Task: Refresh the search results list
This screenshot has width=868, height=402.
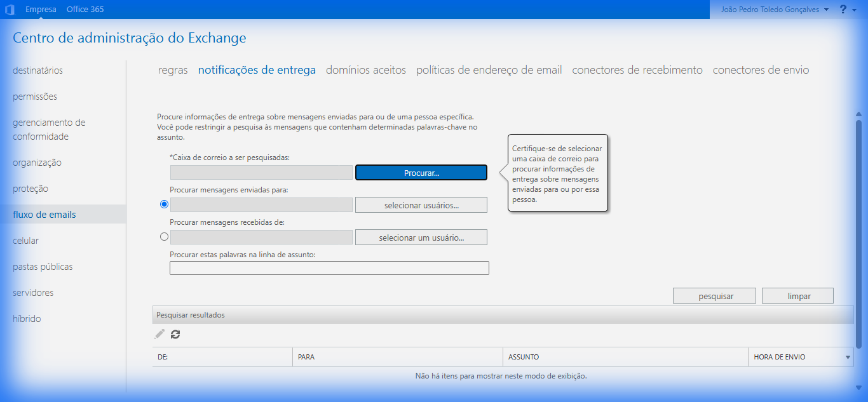Action: (x=175, y=334)
